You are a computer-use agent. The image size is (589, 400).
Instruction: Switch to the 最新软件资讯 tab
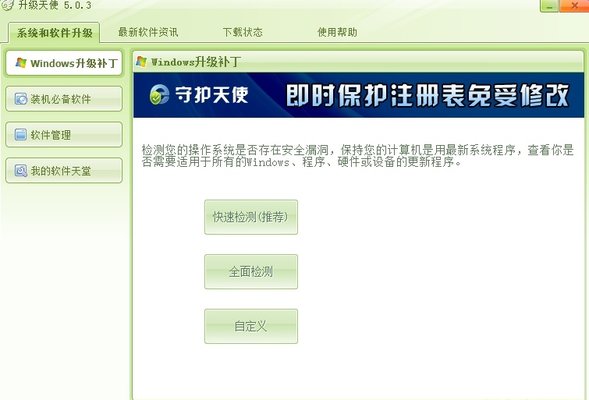click(148, 32)
